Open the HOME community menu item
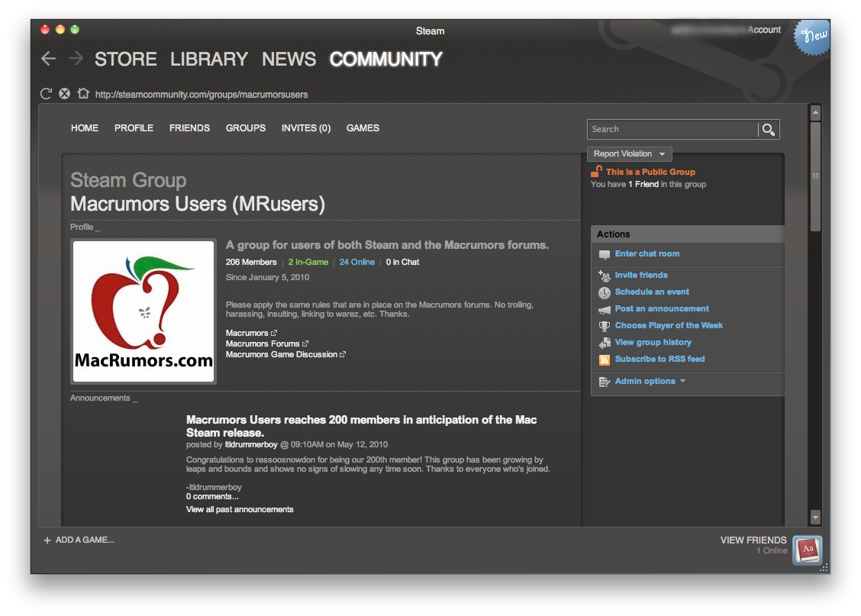The image size is (861, 616). pos(85,128)
